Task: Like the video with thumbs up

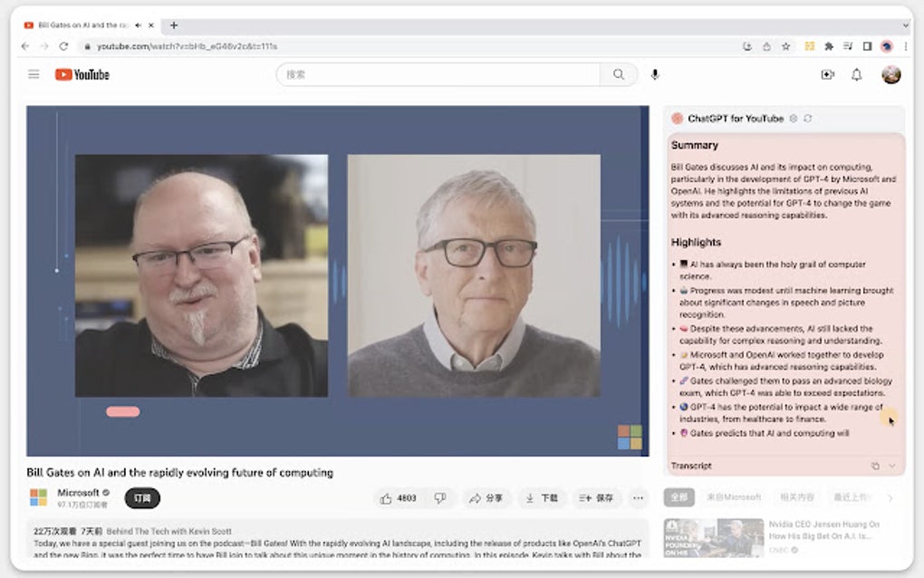Action: click(399, 498)
